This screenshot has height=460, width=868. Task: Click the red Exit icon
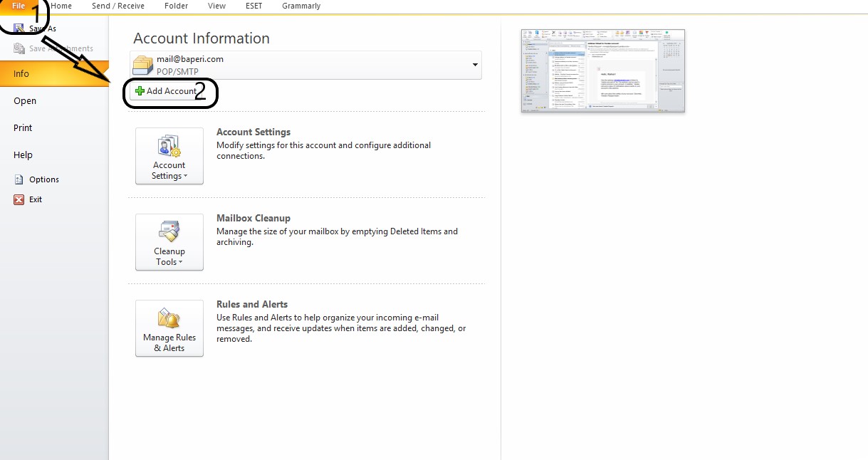(x=19, y=199)
